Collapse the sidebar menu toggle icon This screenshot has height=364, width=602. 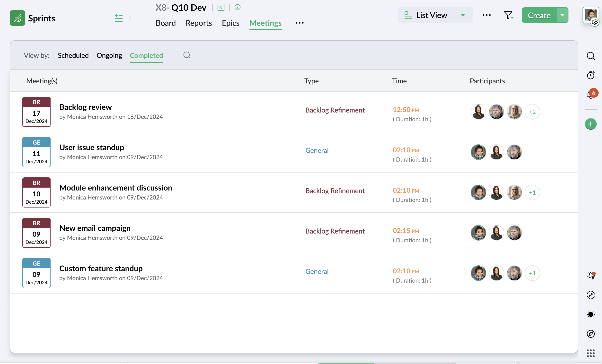tap(118, 18)
